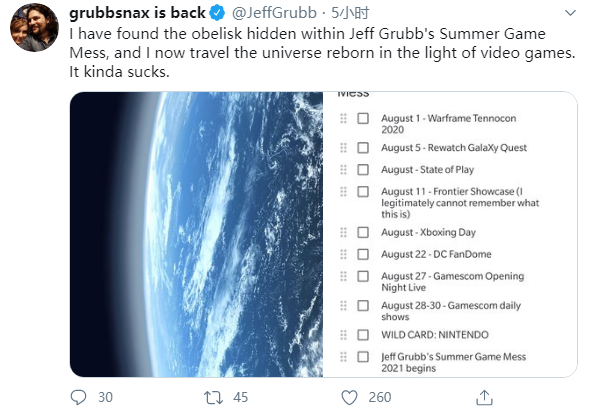Grab drag handle beside Warframe Tennocon item
Image resolution: width=592 pixels, height=411 pixels.
point(343,119)
